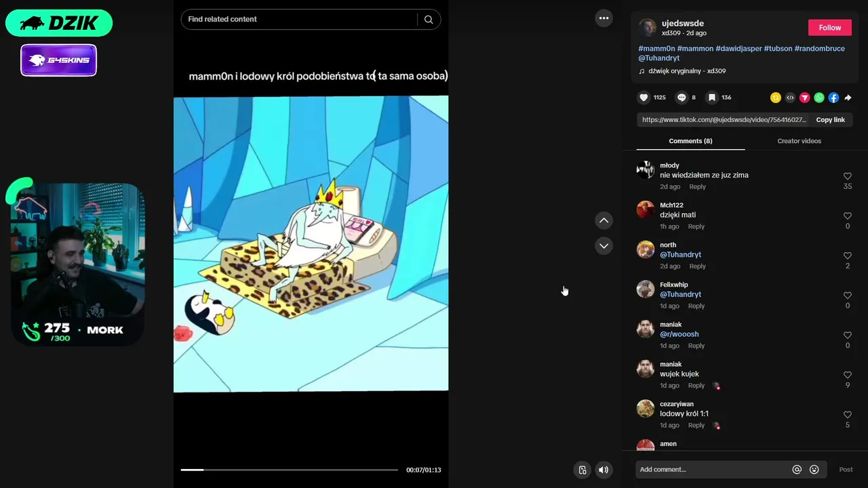This screenshot has width=868, height=488.
Task: Open more share options arrow
Action: 848,98
